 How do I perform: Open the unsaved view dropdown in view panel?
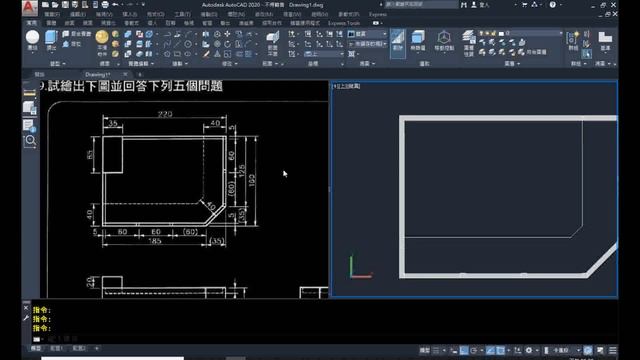tap(367, 44)
